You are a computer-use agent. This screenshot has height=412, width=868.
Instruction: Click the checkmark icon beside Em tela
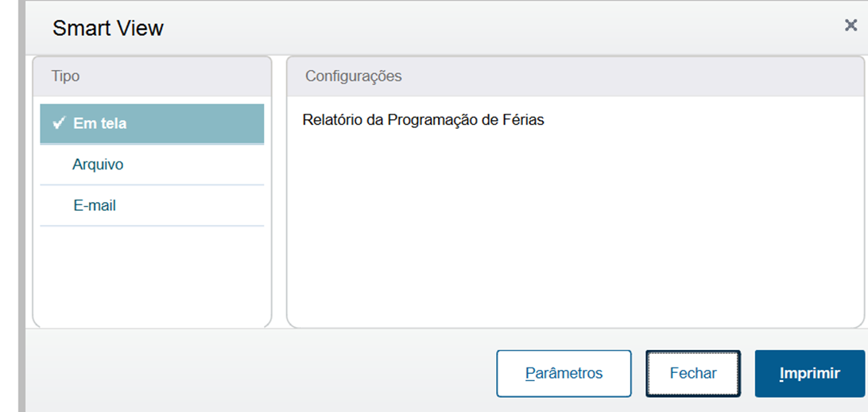click(58, 123)
